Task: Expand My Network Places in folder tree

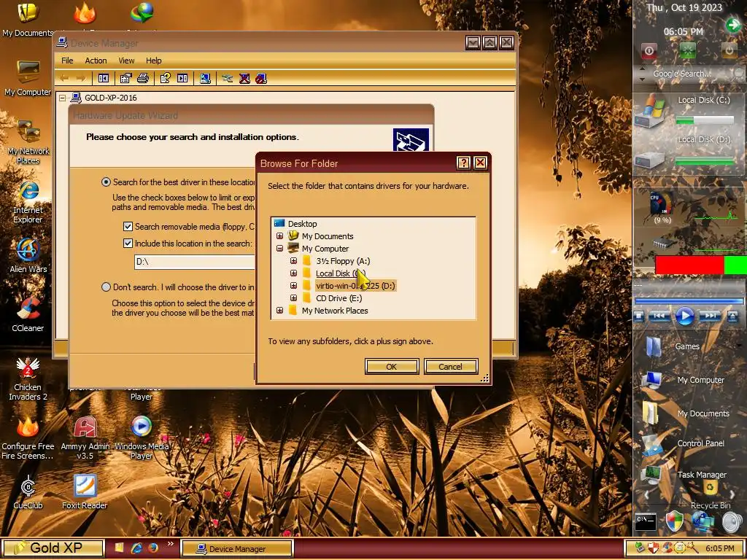Action: click(279, 311)
